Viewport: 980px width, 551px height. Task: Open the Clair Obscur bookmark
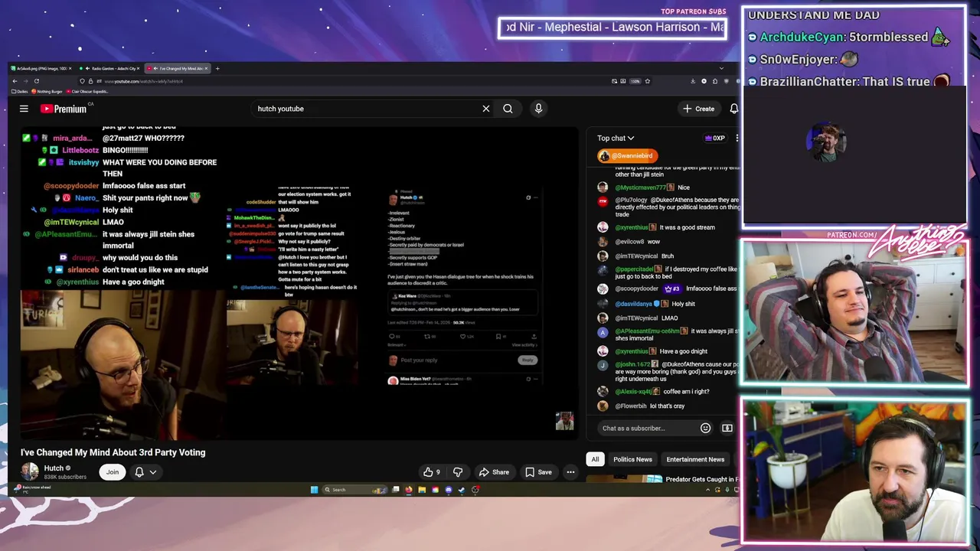[x=88, y=91]
